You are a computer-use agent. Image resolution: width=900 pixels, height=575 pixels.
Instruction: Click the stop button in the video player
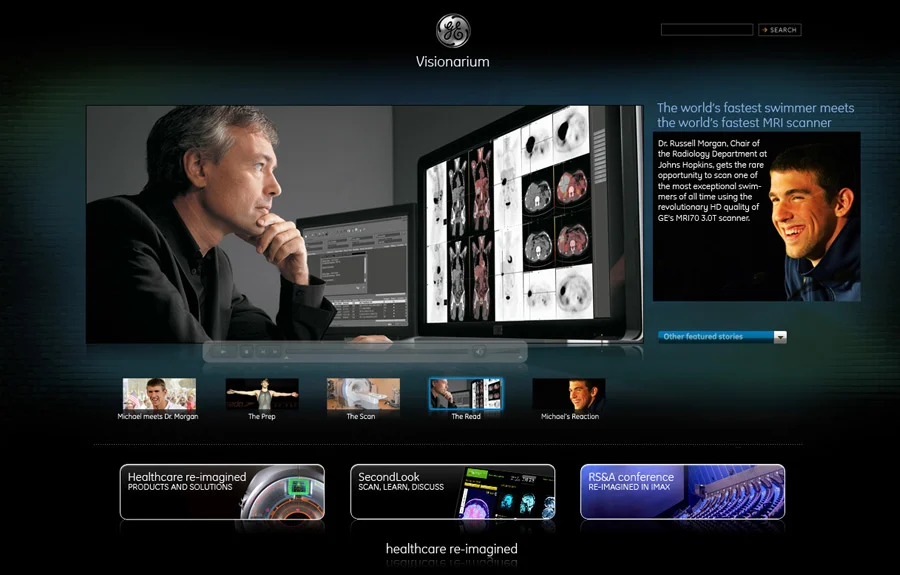(247, 351)
